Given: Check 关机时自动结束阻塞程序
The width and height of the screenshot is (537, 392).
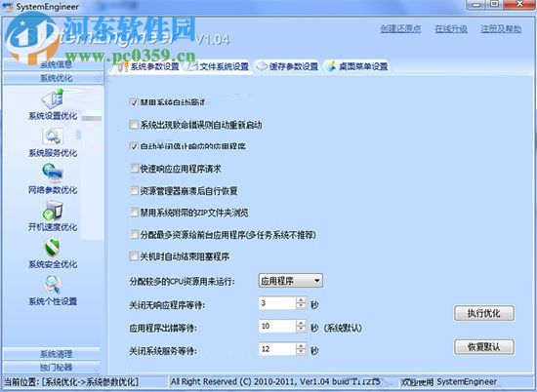Looking at the screenshot, I should [x=134, y=256].
